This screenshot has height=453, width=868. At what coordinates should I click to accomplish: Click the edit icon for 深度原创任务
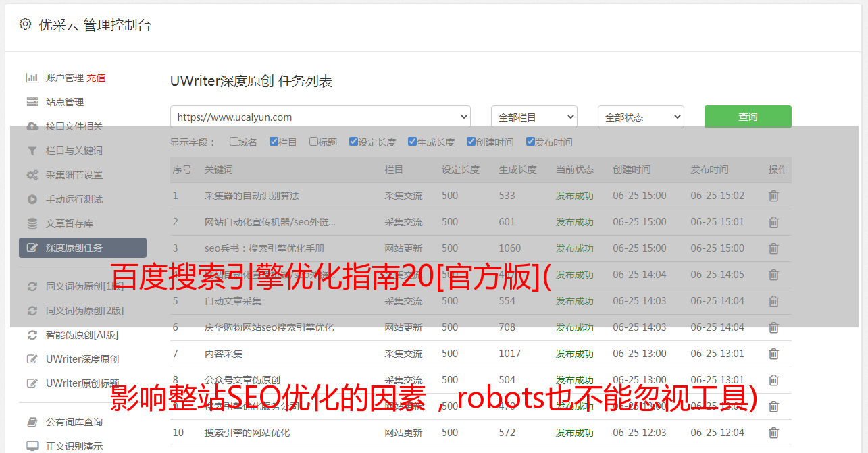click(32, 248)
